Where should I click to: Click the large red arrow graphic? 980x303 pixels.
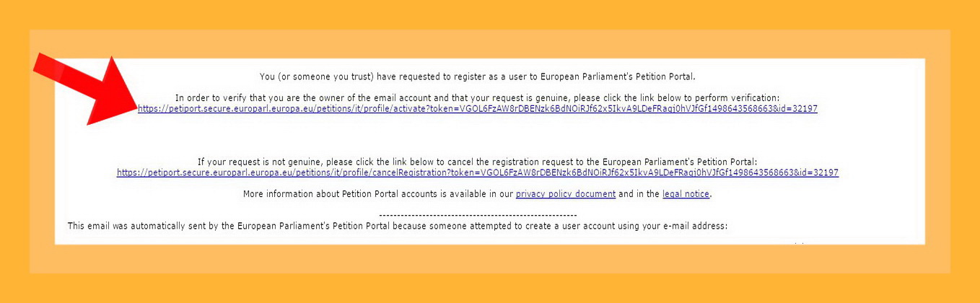pos(87,88)
